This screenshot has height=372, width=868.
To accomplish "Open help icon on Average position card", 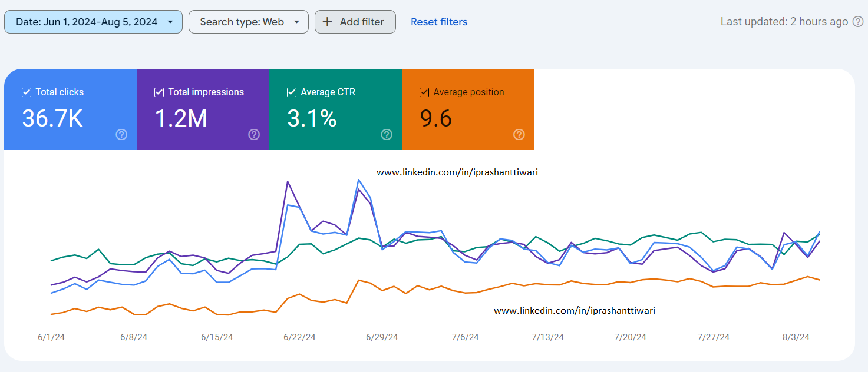I will click(x=519, y=135).
